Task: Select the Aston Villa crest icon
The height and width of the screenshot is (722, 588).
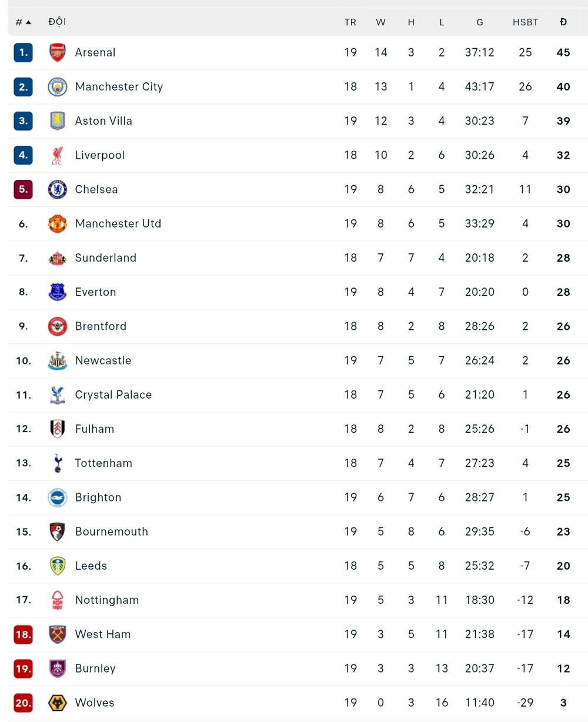Action: [57, 121]
